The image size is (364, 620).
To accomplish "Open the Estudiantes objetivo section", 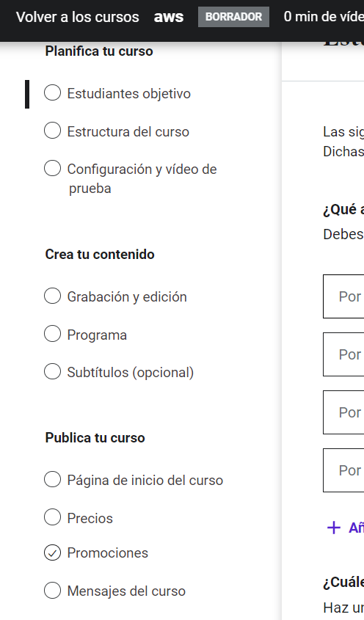I will click(x=129, y=94).
